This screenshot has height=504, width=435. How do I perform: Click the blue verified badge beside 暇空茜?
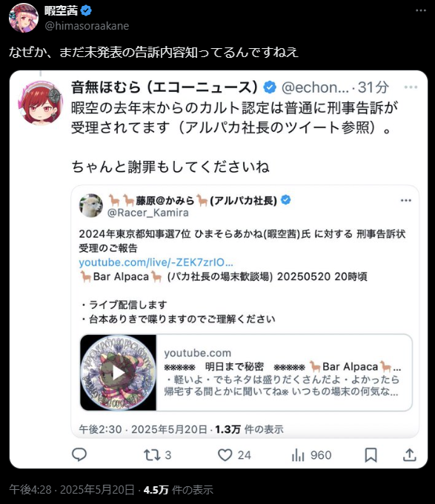(86, 11)
